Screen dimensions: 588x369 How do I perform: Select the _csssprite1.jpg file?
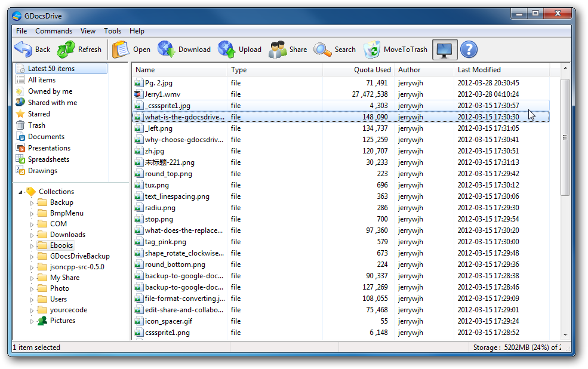[x=341, y=106]
